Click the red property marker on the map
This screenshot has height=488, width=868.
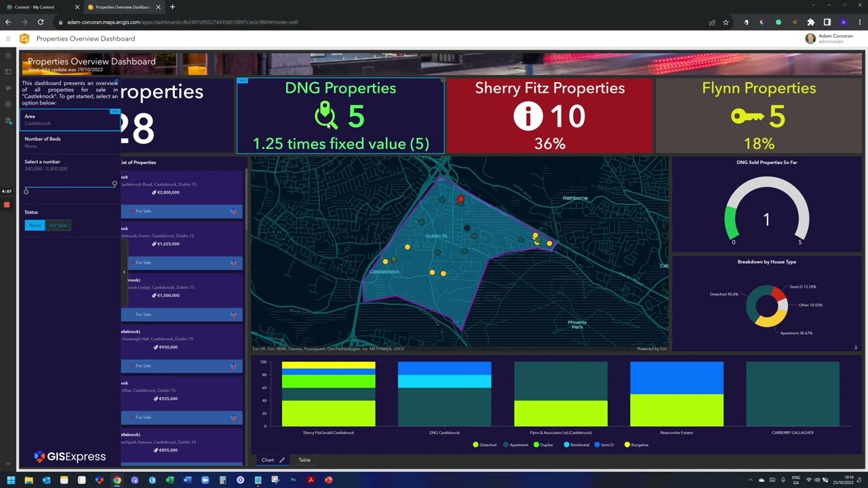pyautogui.click(x=460, y=199)
